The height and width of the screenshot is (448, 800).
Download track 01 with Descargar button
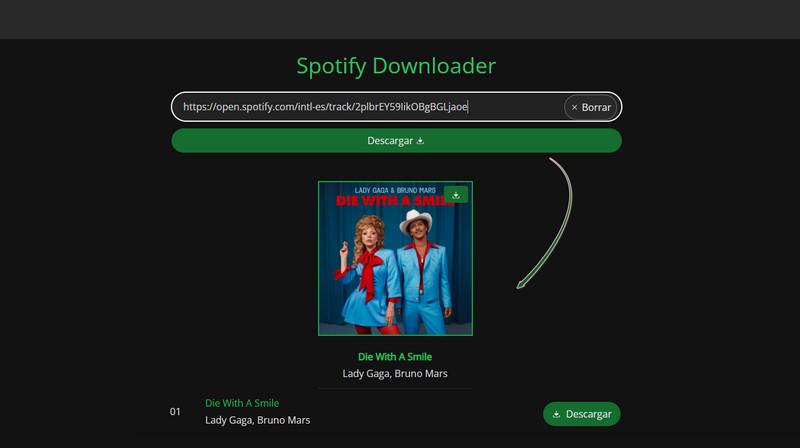[582, 414]
